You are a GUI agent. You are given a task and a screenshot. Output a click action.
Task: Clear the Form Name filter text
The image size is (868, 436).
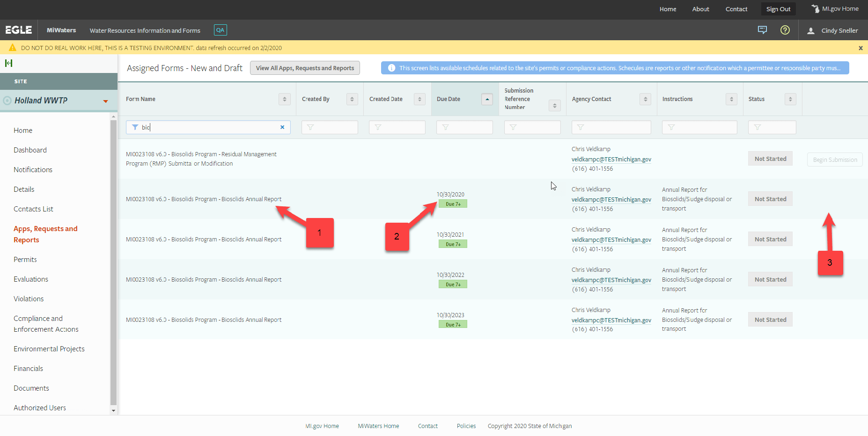282,127
